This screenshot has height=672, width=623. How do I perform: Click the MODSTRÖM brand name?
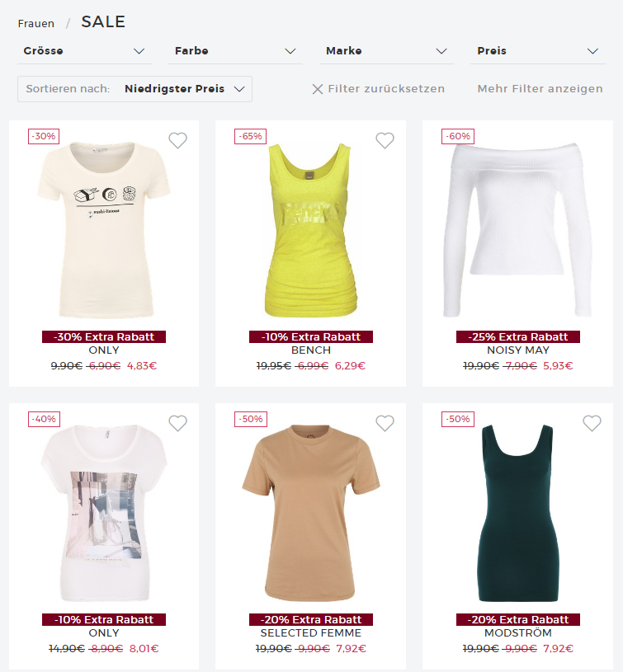point(518,633)
